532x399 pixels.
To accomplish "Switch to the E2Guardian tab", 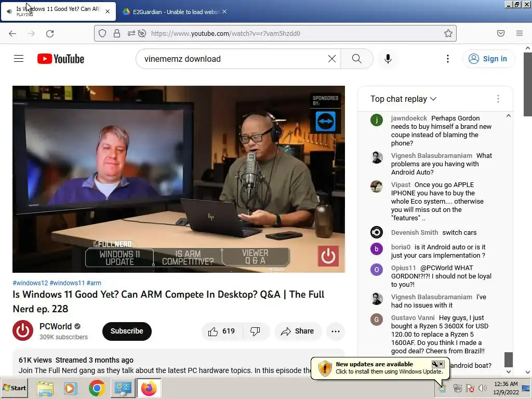I will click(175, 12).
